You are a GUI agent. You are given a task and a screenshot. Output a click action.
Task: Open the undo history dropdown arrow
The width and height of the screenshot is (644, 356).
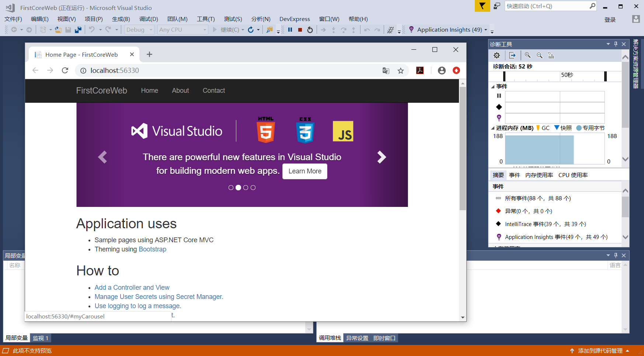pyautogui.click(x=100, y=30)
